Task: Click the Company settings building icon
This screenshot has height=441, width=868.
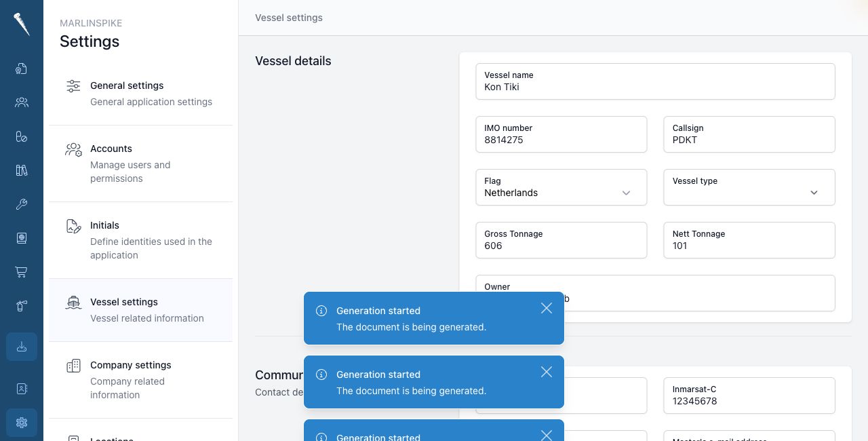Action: coord(73,366)
